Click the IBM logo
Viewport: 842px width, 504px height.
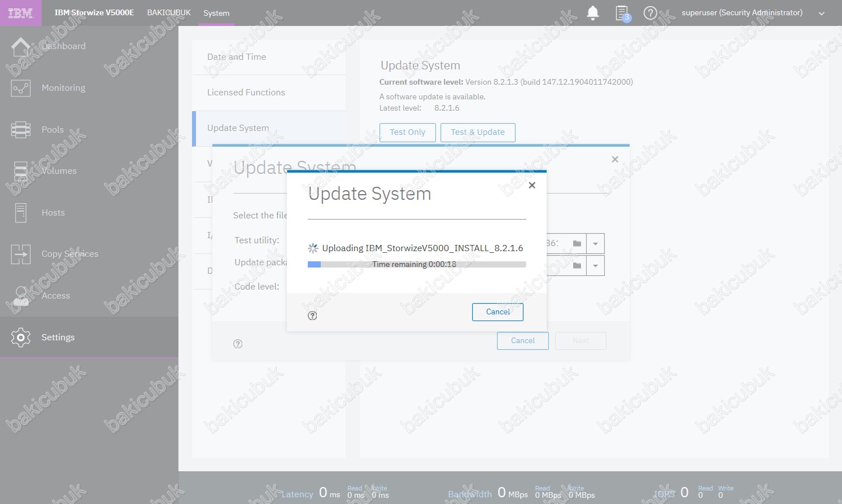21,13
